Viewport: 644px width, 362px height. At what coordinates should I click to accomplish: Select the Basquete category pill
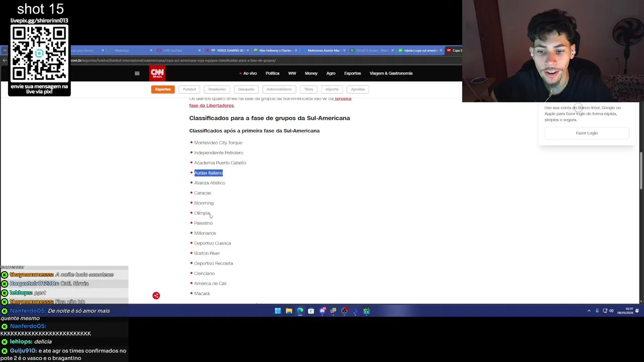tap(246, 89)
